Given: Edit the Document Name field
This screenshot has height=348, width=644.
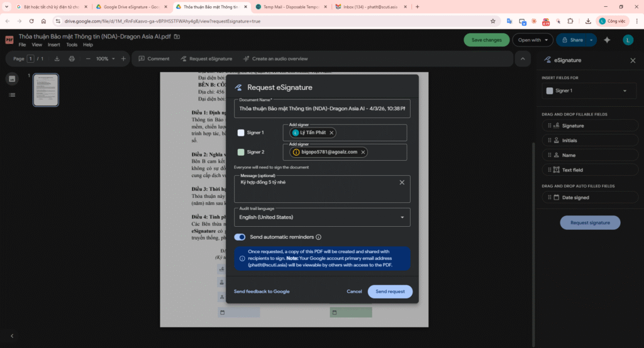Looking at the screenshot, I should pos(322,109).
